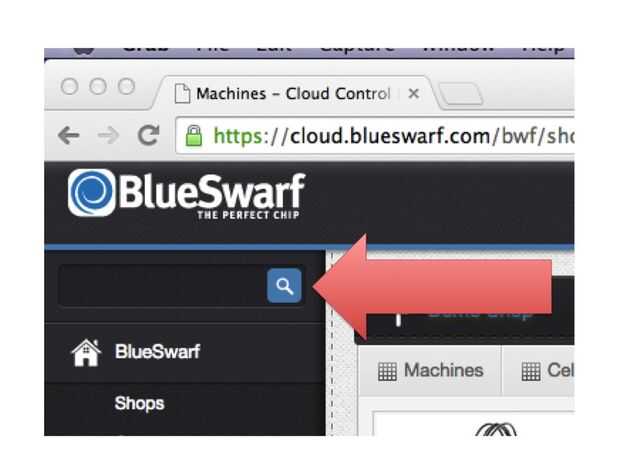Viewport: 620px width, 465px height.
Task: Click the BlueSwarf Perfect Chip wordmark
Action: click(x=212, y=196)
